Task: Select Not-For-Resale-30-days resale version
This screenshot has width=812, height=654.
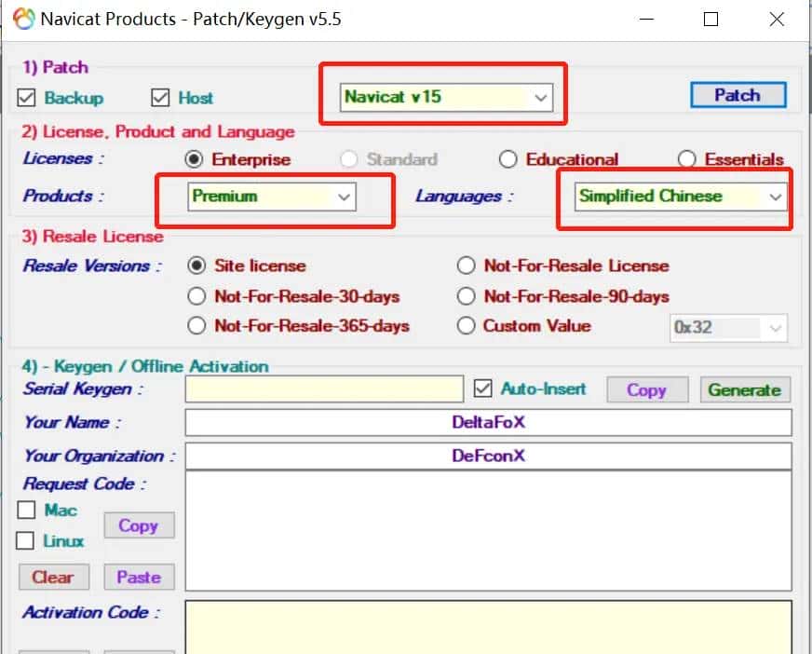Action: tap(196, 295)
